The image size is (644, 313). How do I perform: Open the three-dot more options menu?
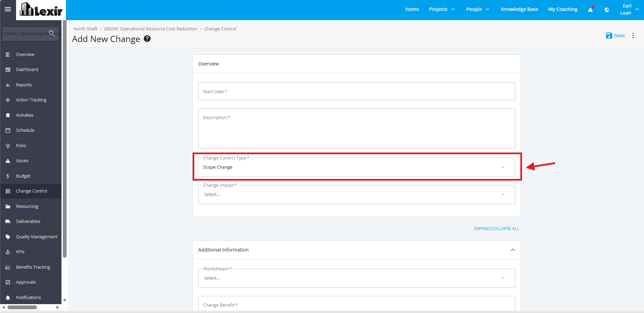[x=633, y=35]
